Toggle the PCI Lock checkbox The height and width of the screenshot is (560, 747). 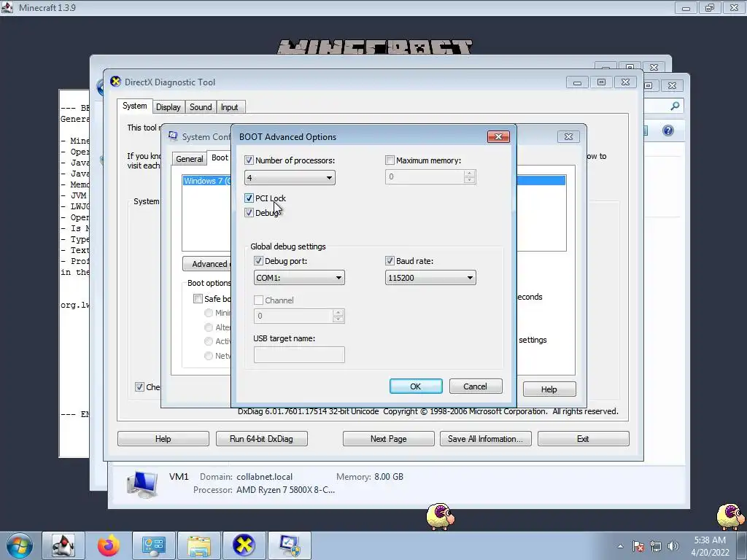[249, 198]
